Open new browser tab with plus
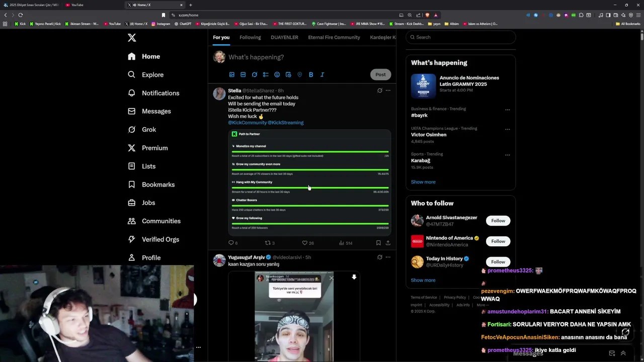This screenshot has height=362, width=644. pos(191,5)
